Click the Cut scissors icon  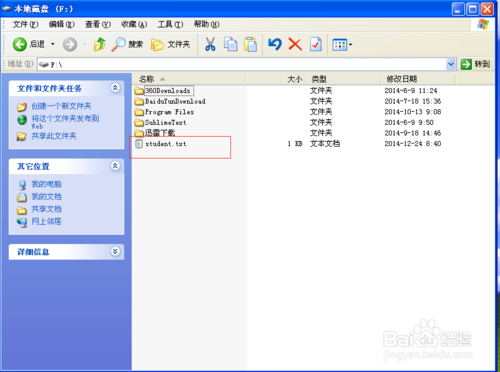(210, 44)
